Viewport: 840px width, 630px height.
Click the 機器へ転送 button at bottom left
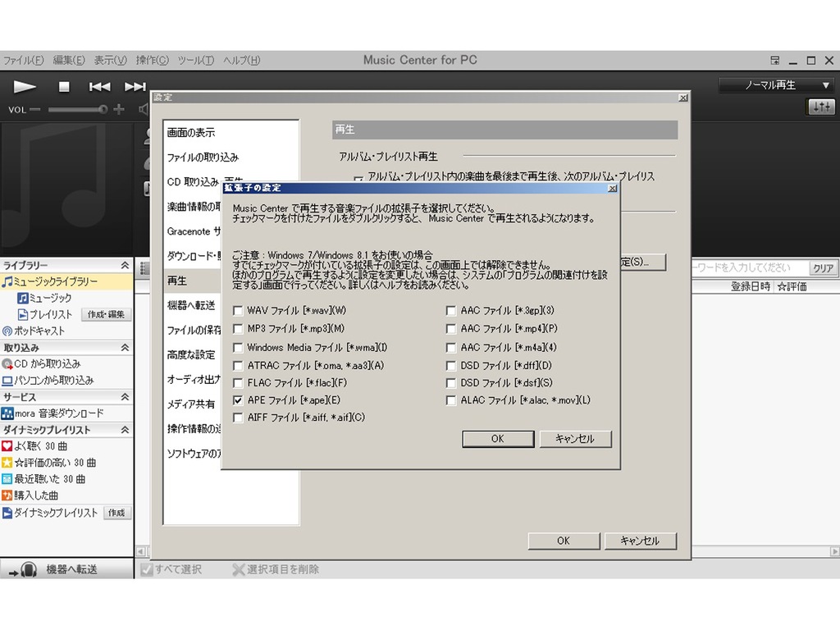pyautogui.click(x=66, y=569)
